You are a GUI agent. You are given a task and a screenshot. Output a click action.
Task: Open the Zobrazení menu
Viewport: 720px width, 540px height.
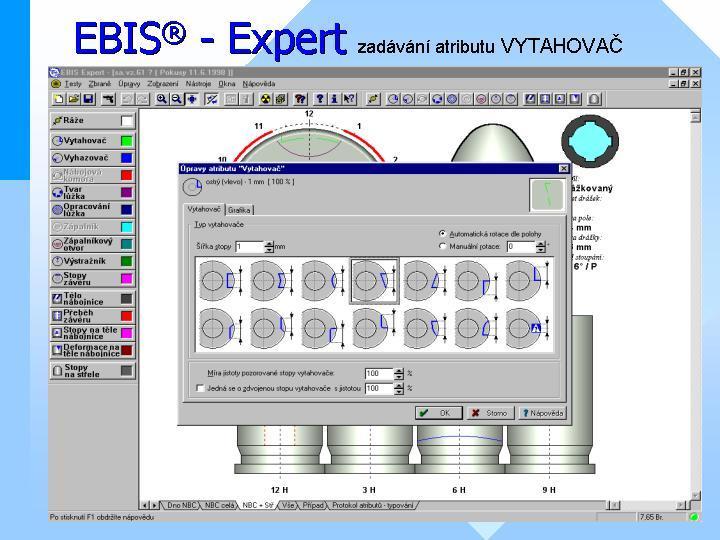click(x=163, y=84)
